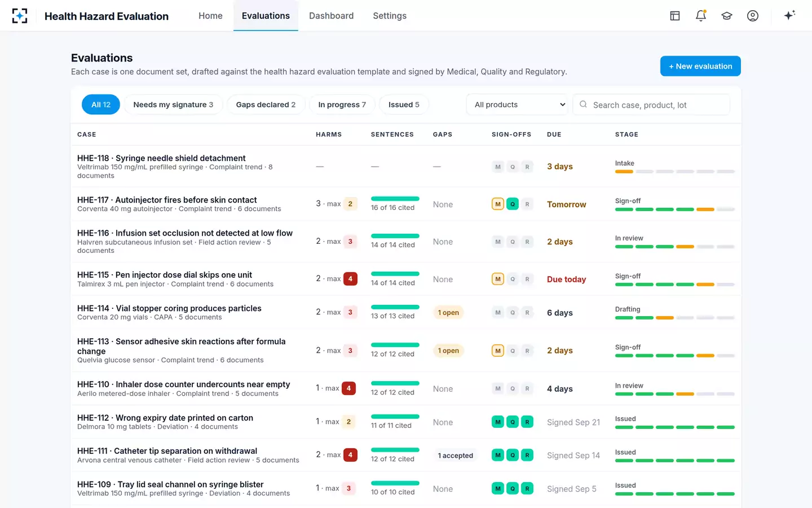
Task: Click the Signed Sep 21 text
Action: point(573,422)
